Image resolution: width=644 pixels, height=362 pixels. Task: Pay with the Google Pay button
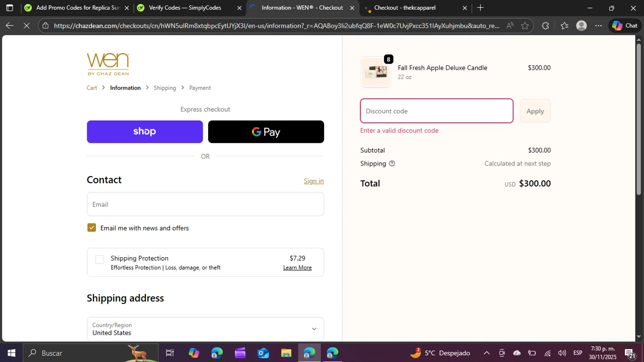pyautogui.click(x=266, y=132)
